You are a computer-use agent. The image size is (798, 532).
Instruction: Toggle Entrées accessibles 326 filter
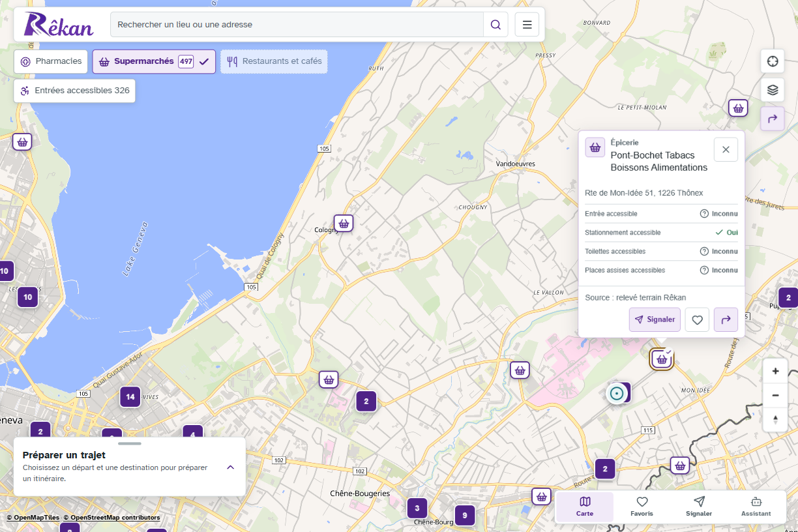[x=74, y=91]
